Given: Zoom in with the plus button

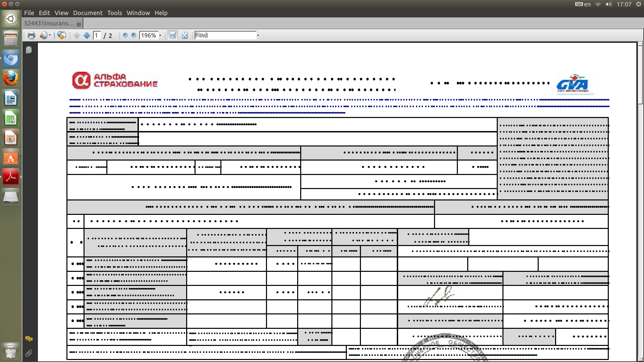Looking at the screenshot, I should tap(133, 35).
